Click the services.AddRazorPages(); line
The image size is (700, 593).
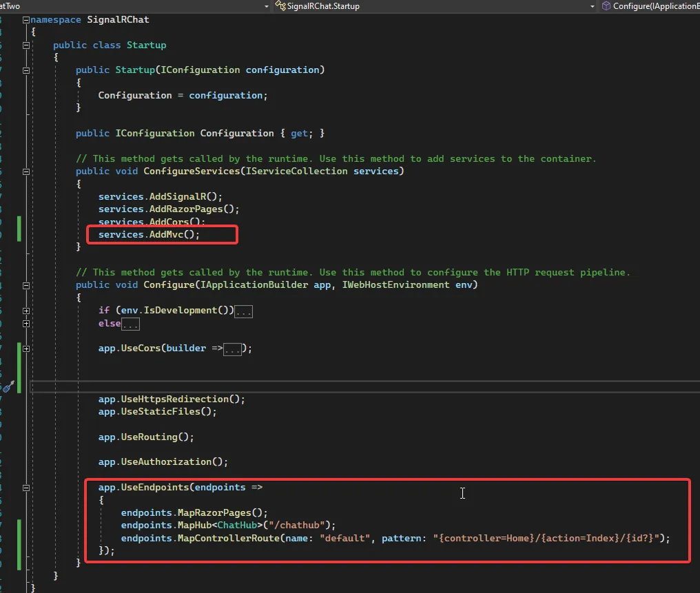pos(169,209)
